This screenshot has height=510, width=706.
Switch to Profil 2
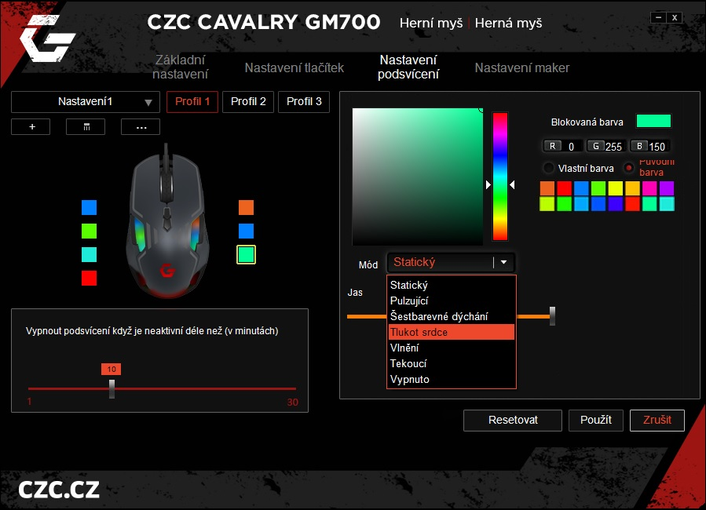[x=248, y=102]
